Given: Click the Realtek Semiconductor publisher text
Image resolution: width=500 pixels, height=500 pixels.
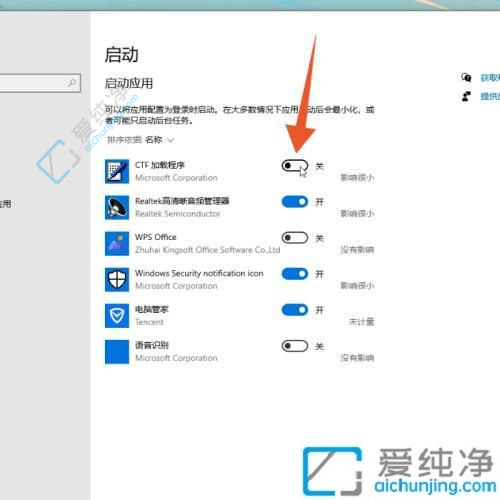Looking at the screenshot, I should click(178, 214).
